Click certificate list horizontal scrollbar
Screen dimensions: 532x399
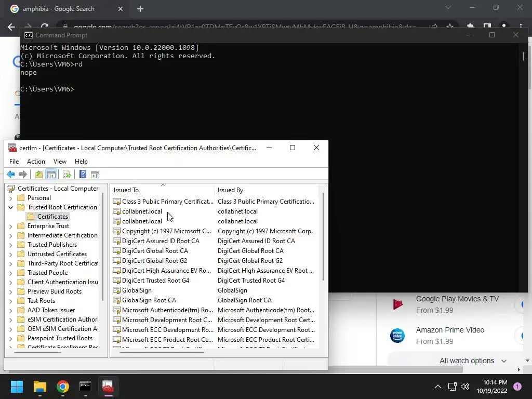(x=161, y=353)
